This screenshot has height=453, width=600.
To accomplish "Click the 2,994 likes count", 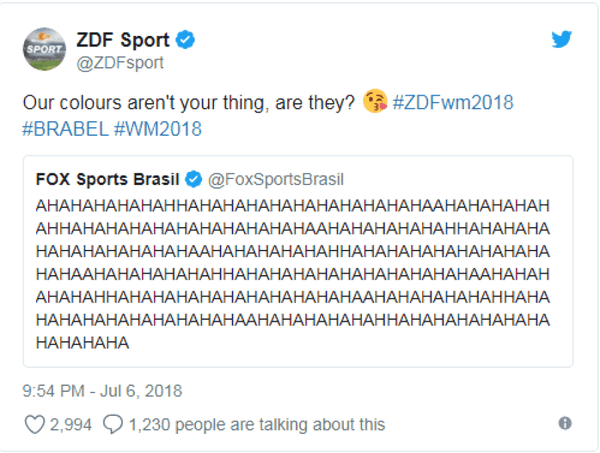I will point(71,425).
